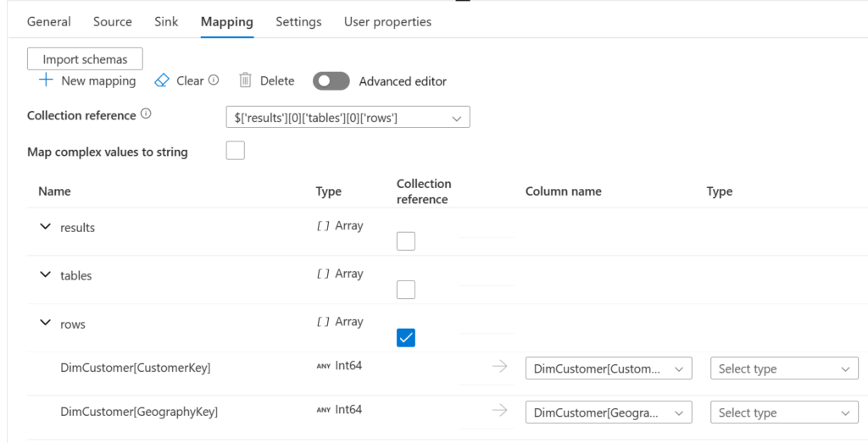
Task: Click the info icon next to Collection reference
Action: [146, 114]
